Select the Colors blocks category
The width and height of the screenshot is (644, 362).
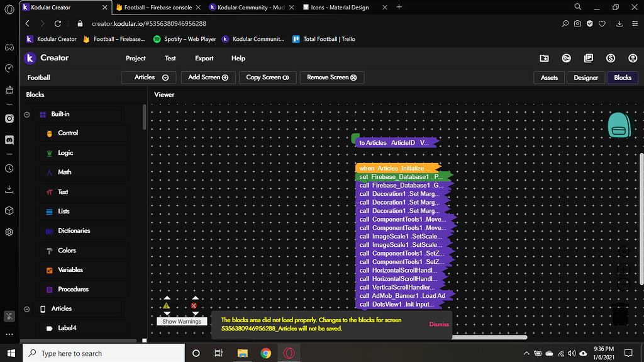tap(84, 251)
